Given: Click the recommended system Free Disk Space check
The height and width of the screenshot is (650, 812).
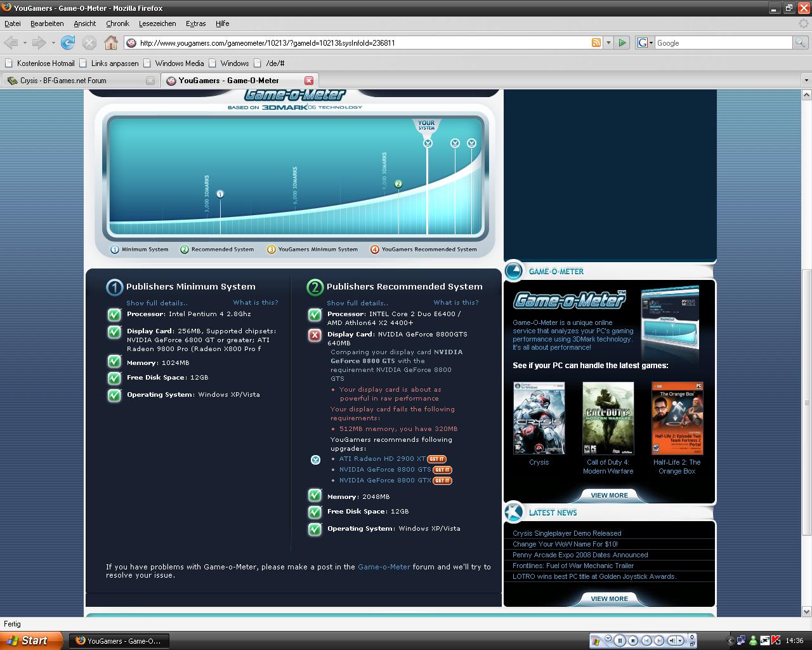Looking at the screenshot, I should click(x=315, y=512).
